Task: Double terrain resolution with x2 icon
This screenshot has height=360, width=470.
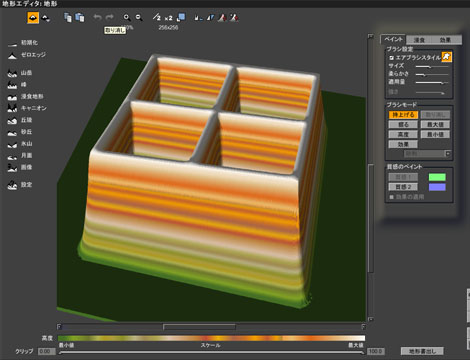Action: tap(168, 18)
